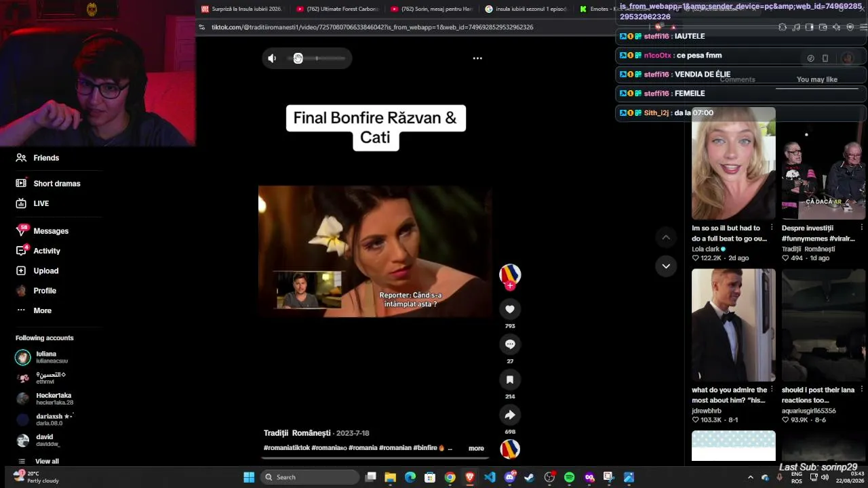
Task: Go to the next video with down chevron
Action: pyautogui.click(x=666, y=266)
